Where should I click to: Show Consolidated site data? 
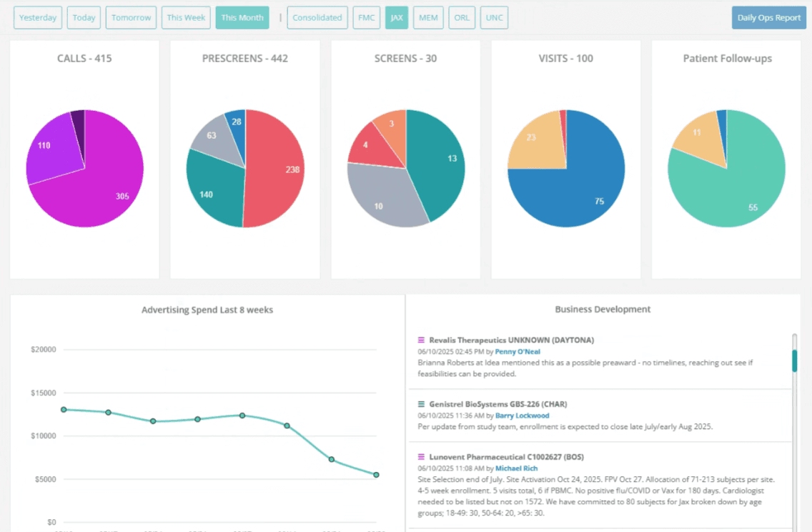click(x=317, y=18)
